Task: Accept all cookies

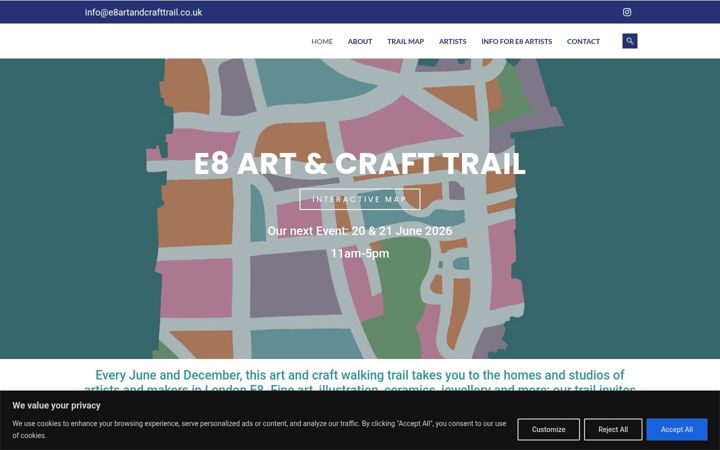Action: 677,429
